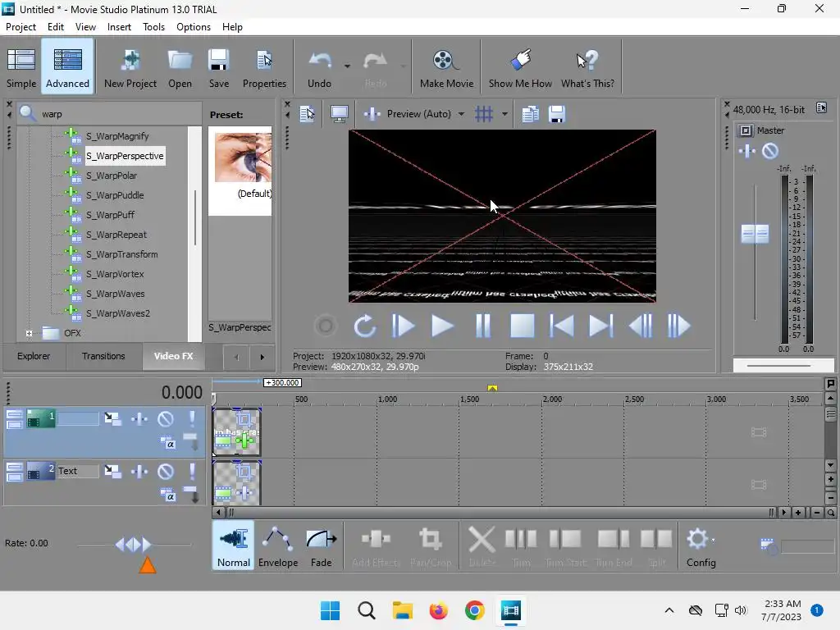
Task: Solo track 1
Action: tap(192, 418)
